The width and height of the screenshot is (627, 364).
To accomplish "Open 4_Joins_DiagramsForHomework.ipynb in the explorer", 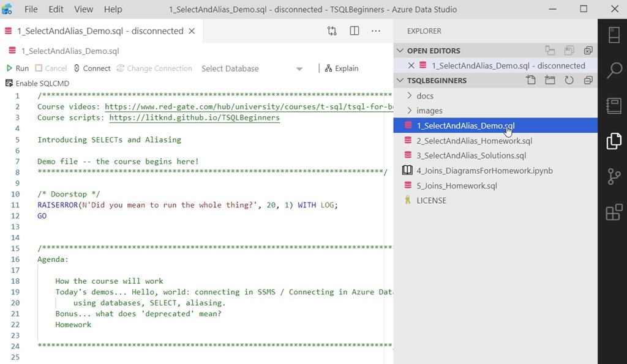I will pos(484,171).
